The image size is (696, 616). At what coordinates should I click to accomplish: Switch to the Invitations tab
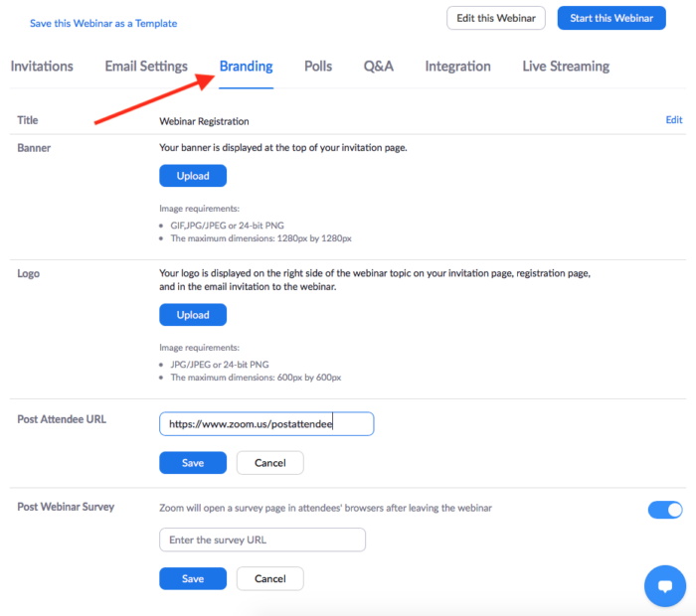pos(42,67)
